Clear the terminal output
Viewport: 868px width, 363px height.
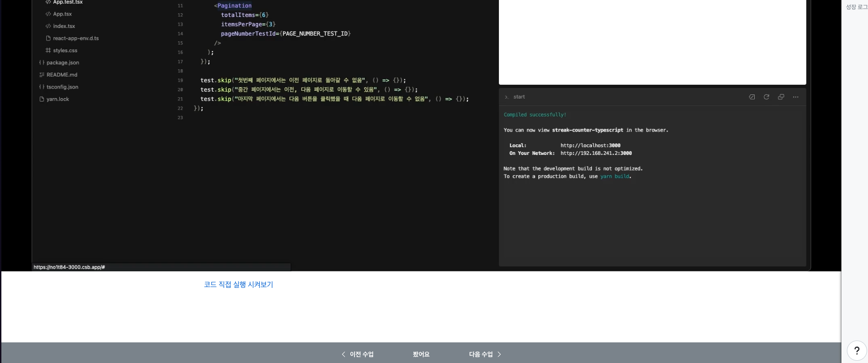coord(752,97)
